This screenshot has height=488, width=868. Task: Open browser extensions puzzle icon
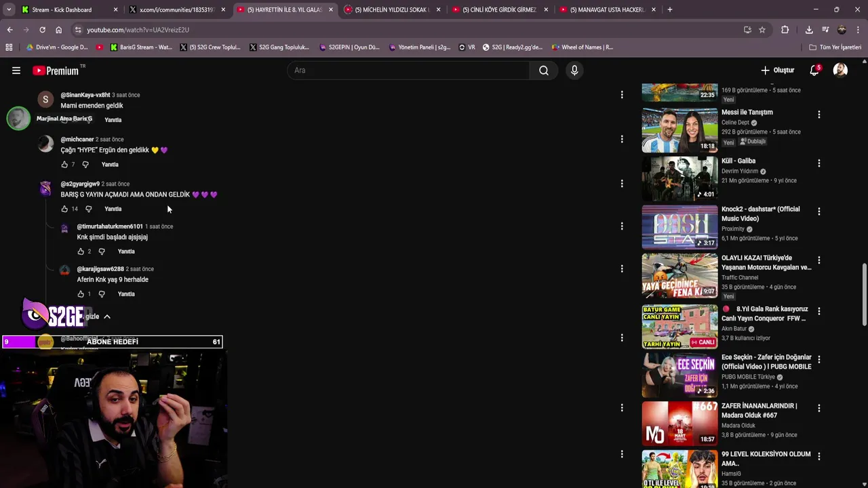785,30
